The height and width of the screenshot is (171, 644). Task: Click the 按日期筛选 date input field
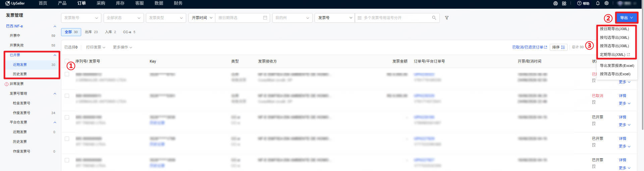click(242, 18)
